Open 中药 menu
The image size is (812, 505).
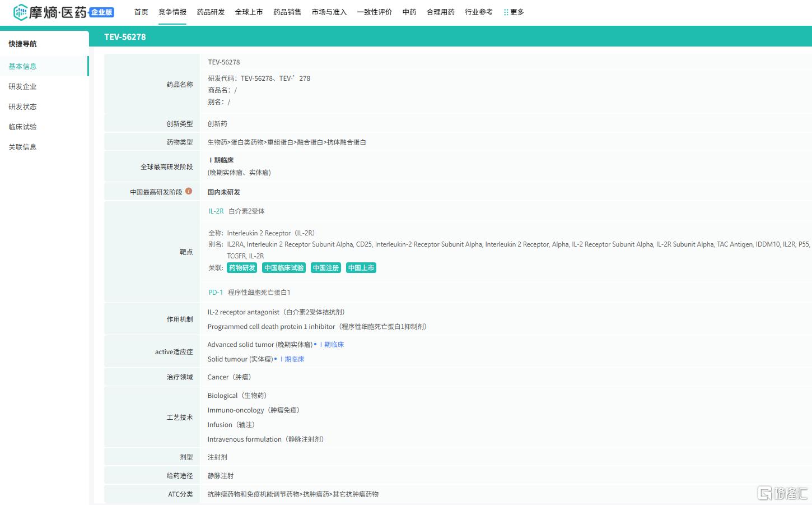pyautogui.click(x=409, y=12)
